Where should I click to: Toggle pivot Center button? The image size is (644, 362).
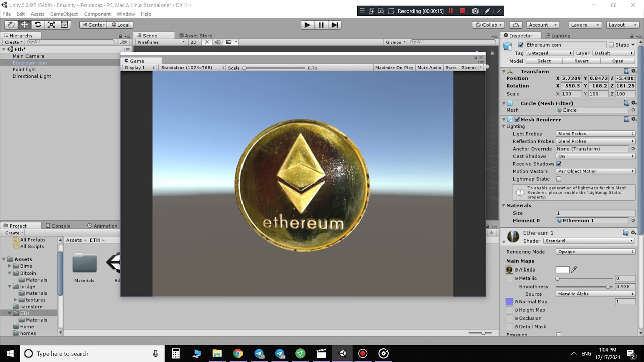(93, 25)
